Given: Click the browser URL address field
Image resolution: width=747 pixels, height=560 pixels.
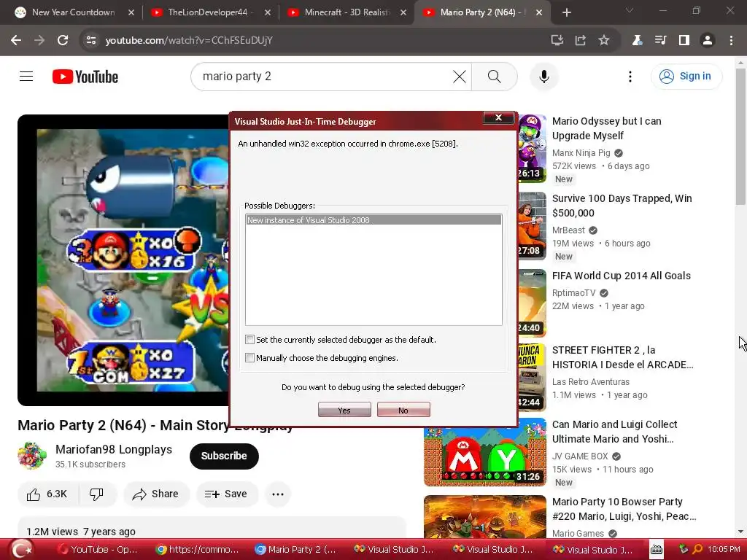Looking at the screenshot, I should pos(314,41).
